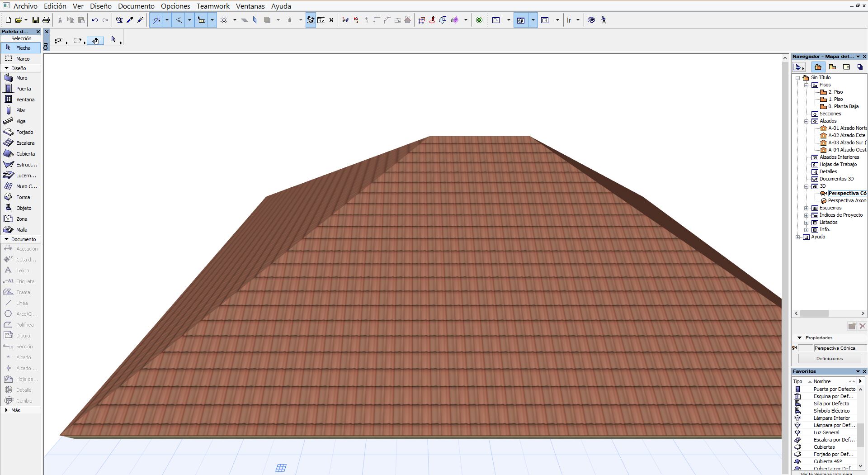Open 0. Planta Baja in Navigator
The width and height of the screenshot is (868, 475).
843,106
